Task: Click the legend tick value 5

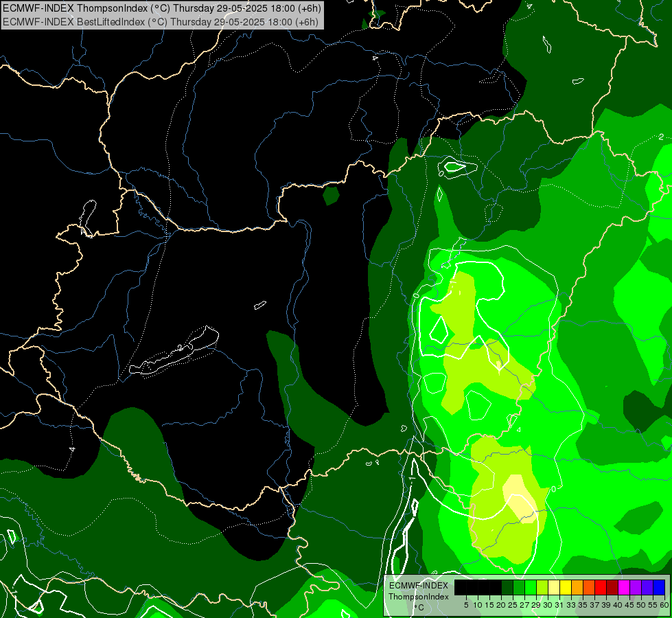Action: pos(466,605)
